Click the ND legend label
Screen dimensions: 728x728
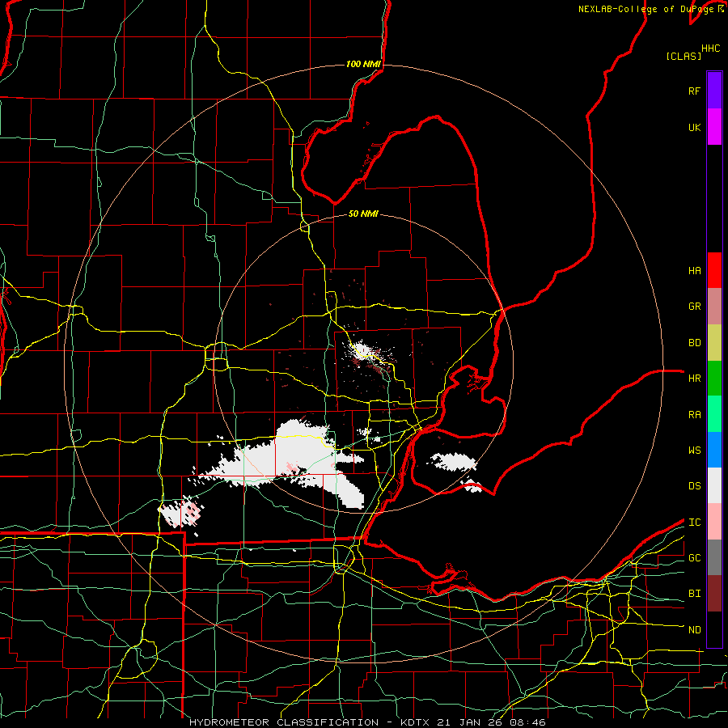tap(694, 630)
